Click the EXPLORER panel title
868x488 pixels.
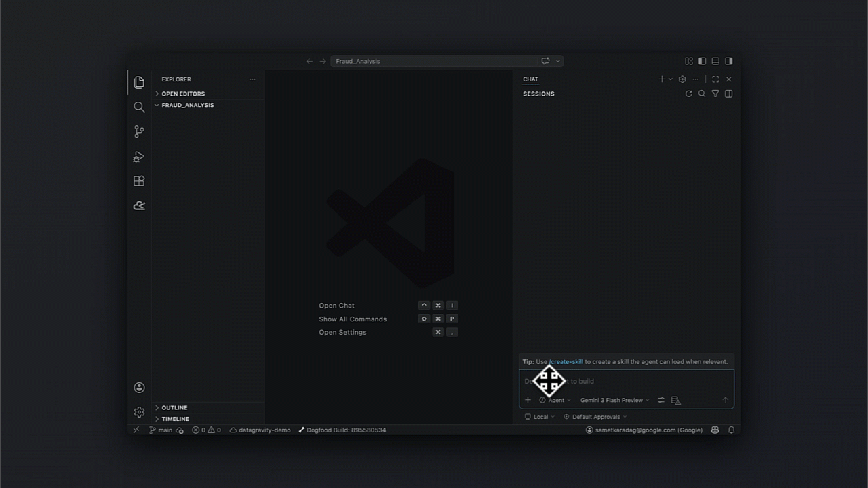(176, 79)
